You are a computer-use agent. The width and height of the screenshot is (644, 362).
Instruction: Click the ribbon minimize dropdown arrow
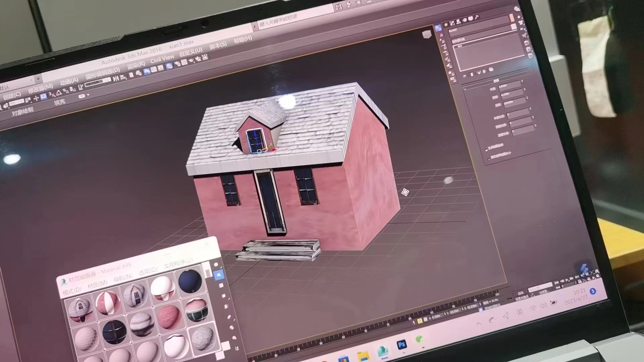point(88,96)
